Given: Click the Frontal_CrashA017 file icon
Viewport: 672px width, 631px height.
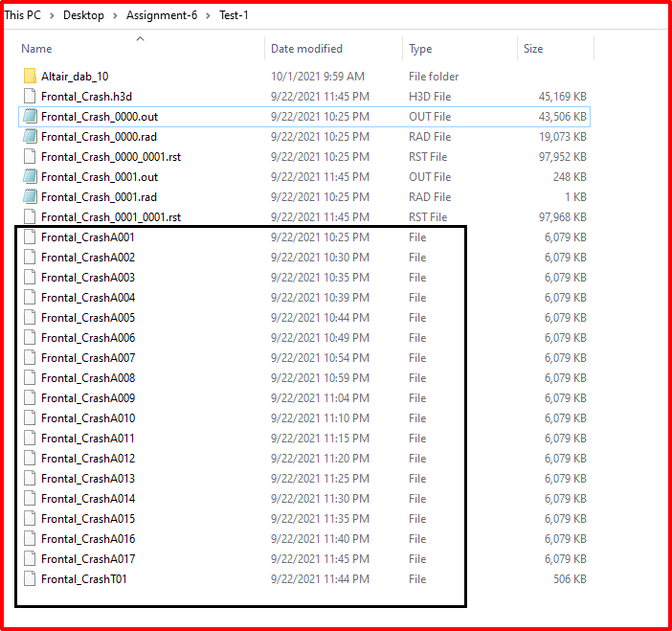Looking at the screenshot, I should pyautogui.click(x=30, y=559).
